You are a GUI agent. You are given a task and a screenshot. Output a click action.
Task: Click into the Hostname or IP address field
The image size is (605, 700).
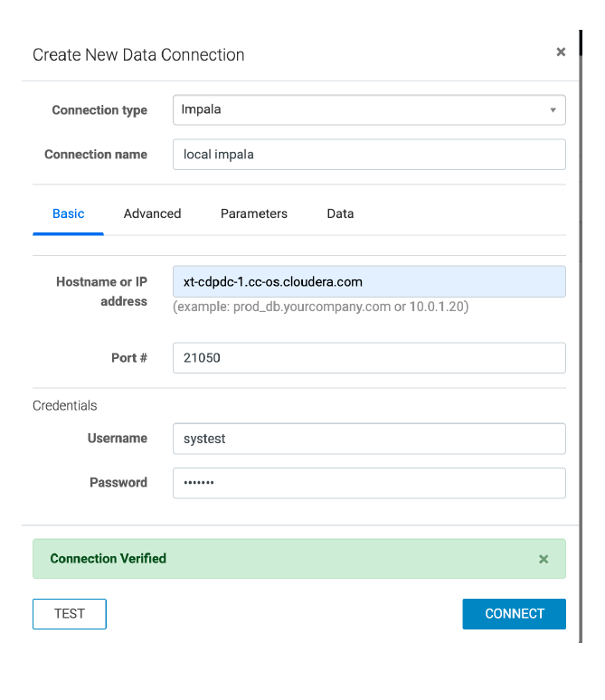pyautogui.click(x=369, y=281)
